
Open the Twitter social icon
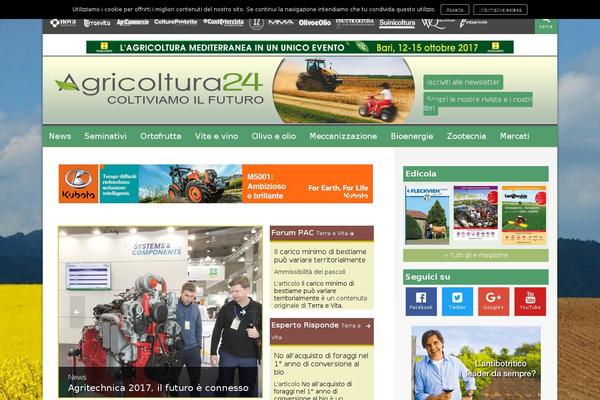[x=457, y=302]
